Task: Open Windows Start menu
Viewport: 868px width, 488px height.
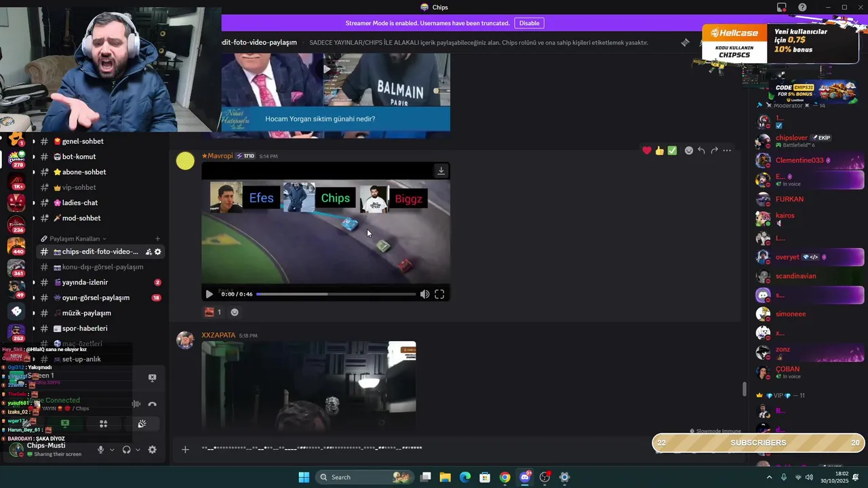Action: pos(304,477)
